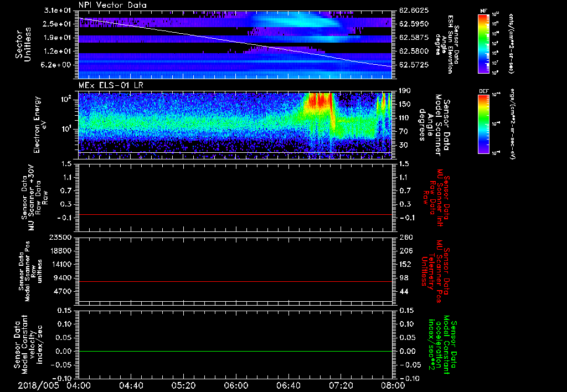The image size is (567, 392).
Task: Click the red 'MU Scanner Pos Telemetry' label
Action: [x=435, y=271]
